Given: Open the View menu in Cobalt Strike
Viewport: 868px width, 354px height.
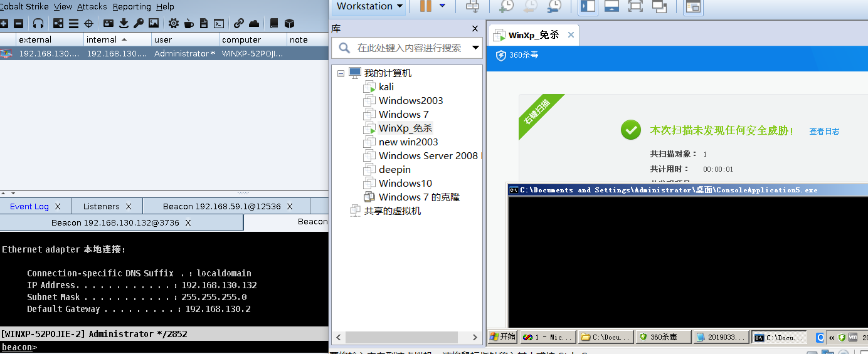Looking at the screenshot, I should [63, 6].
